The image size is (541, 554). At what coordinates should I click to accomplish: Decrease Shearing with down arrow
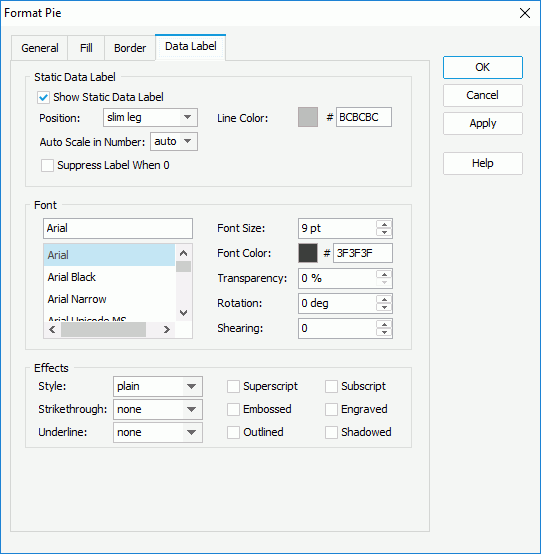[384, 332]
